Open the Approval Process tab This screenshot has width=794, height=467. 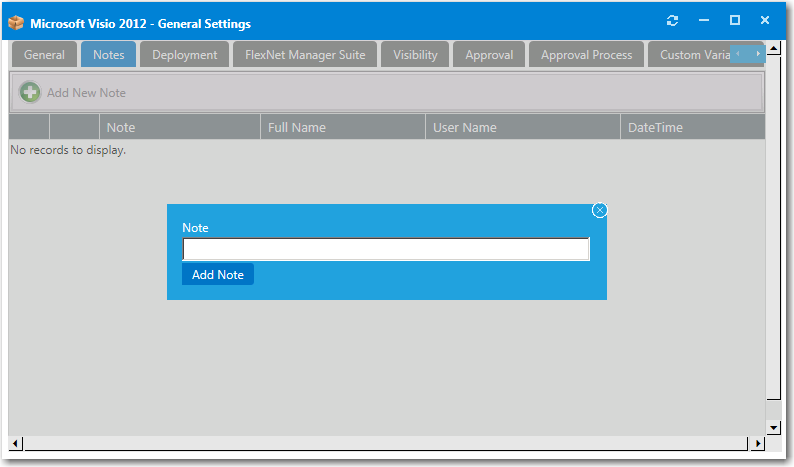[x=586, y=55]
